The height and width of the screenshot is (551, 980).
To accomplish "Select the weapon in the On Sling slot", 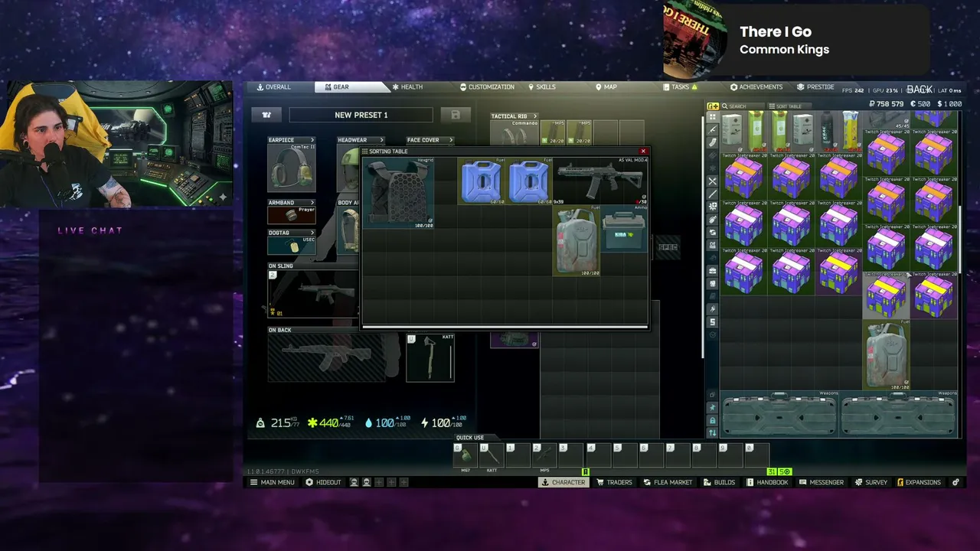I will 312,293.
